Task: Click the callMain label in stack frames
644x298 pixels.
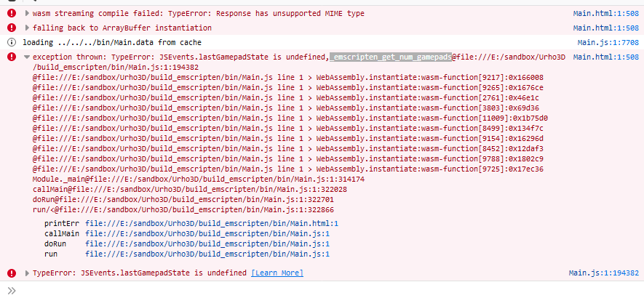Action: click(62, 234)
